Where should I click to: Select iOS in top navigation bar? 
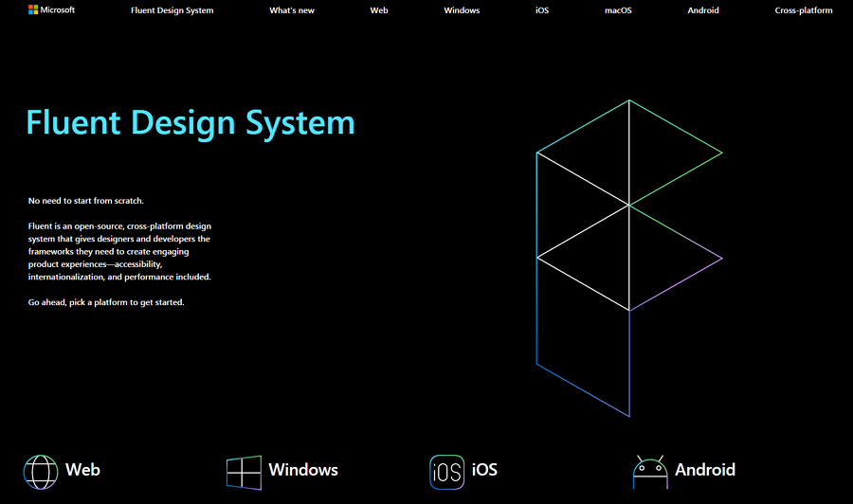click(542, 10)
